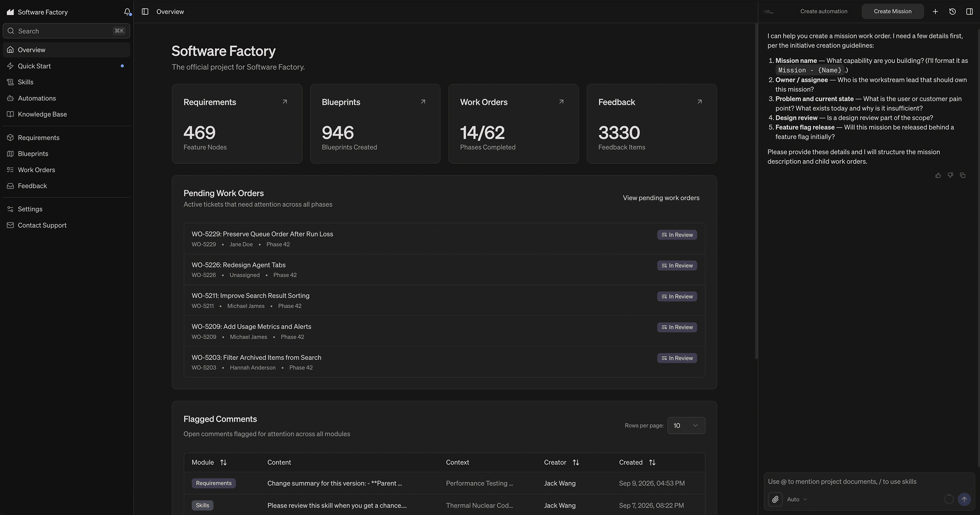The width and height of the screenshot is (980, 515).
Task: Toggle the left sidebar panel icon
Action: tap(145, 11)
